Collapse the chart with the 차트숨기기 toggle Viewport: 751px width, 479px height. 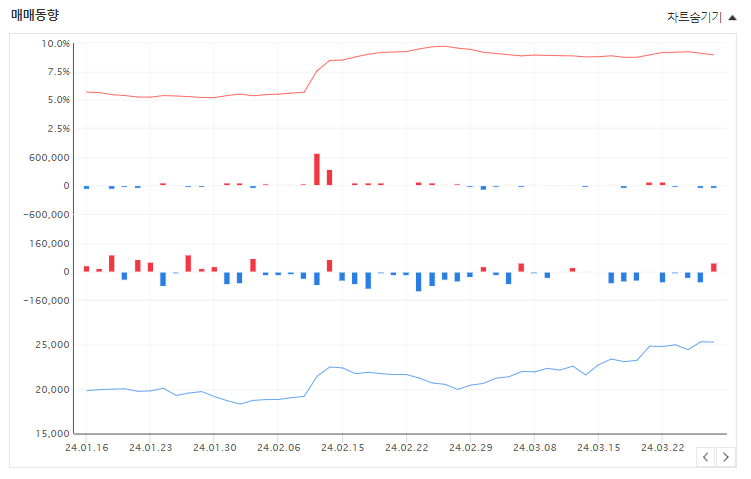tap(701, 17)
